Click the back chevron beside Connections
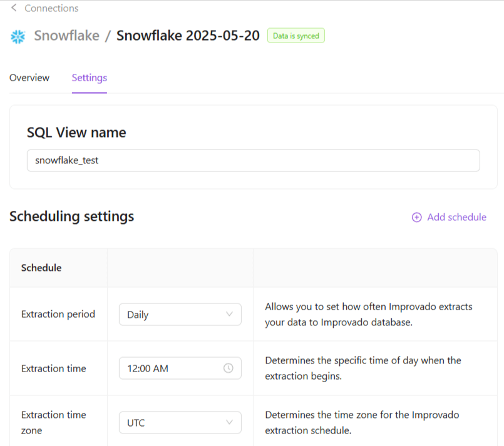Image resolution: width=504 pixels, height=446 pixels. click(x=14, y=8)
